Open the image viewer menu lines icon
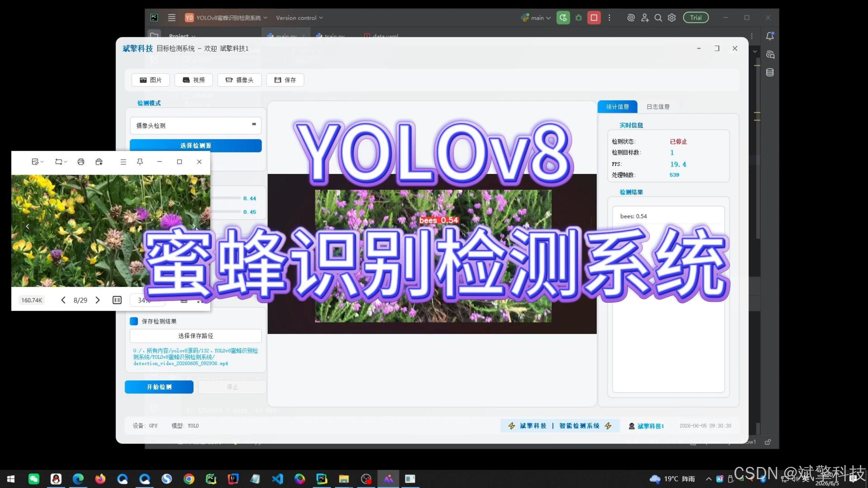Viewport: 868px width, 488px height. tap(123, 162)
